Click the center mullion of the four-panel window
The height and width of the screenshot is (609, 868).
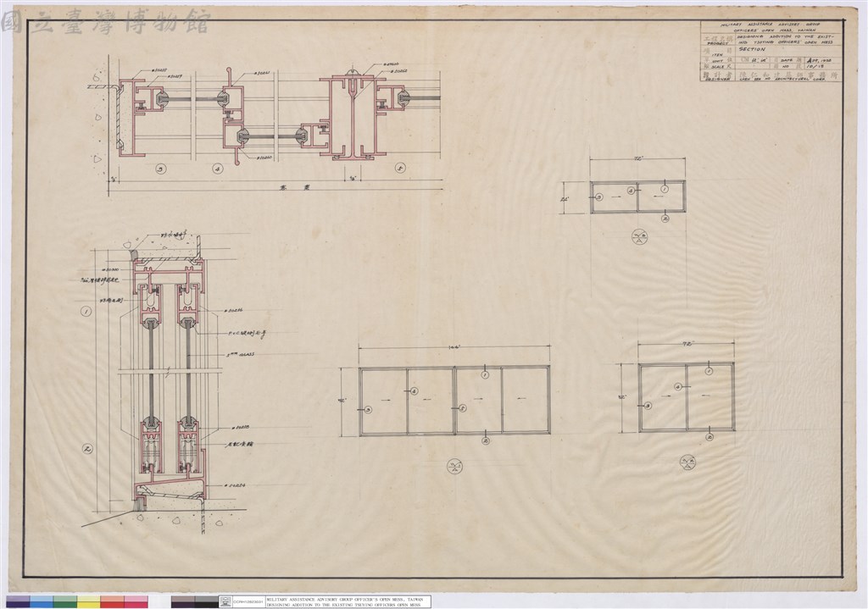pos(455,401)
